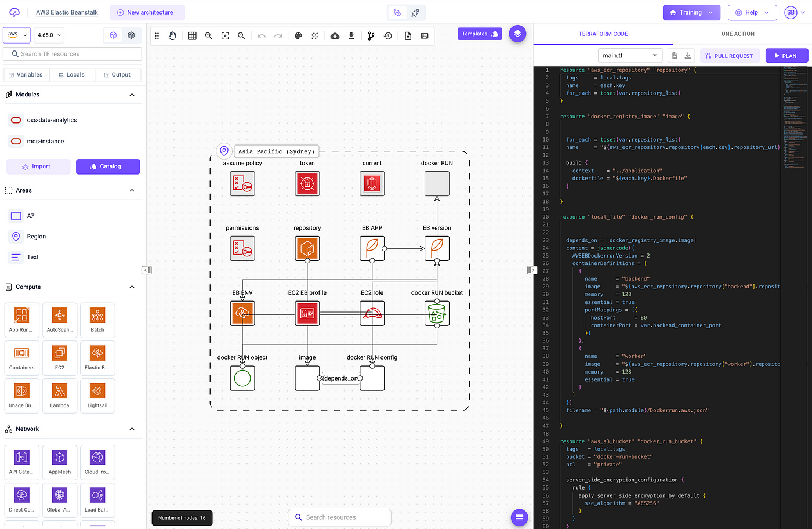Open the aws provider dropdown
Screen dimensions: 812x529
tap(16, 35)
